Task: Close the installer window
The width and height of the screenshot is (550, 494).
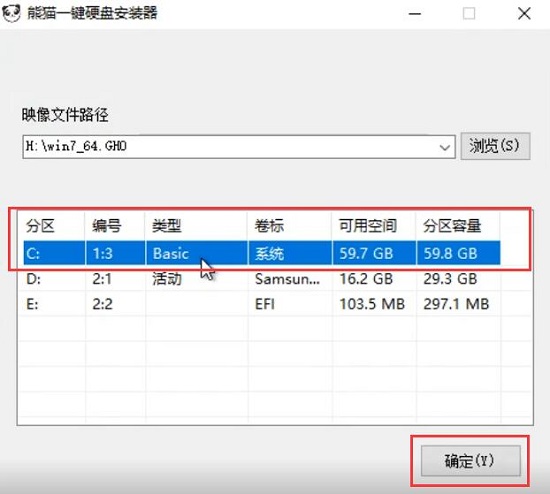Action: tap(524, 14)
